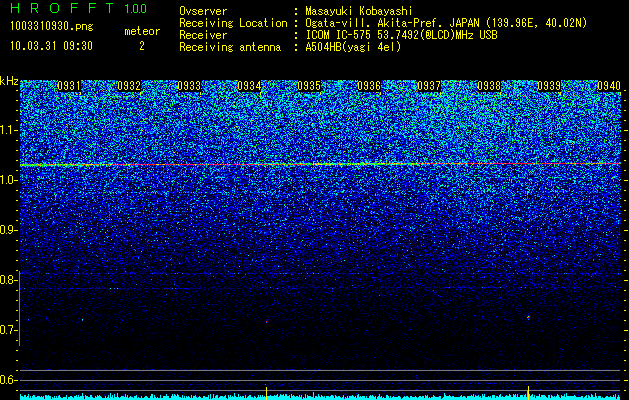Click the 0.8 kHz axis label
629x400 pixels.
[x=8, y=280]
